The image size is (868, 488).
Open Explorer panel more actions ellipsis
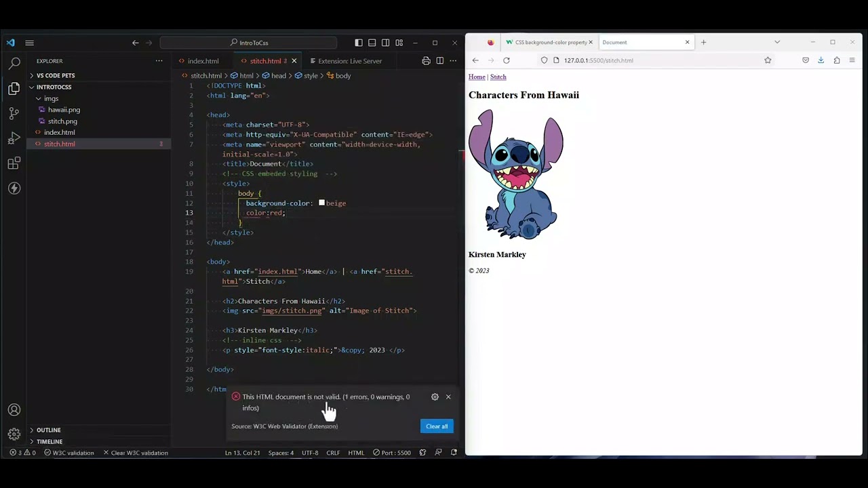click(159, 61)
